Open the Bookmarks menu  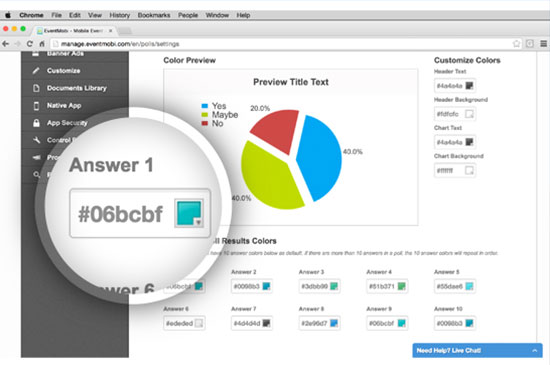(x=154, y=15)
